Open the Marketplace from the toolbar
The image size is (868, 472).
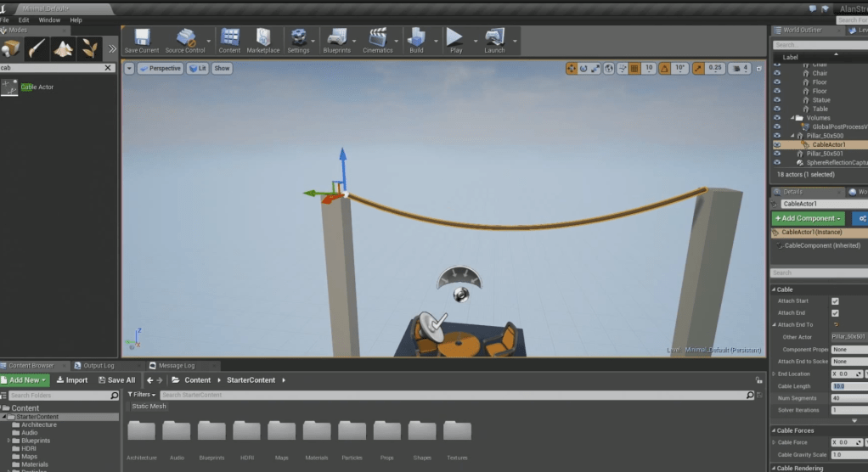[x=263, y=39]
